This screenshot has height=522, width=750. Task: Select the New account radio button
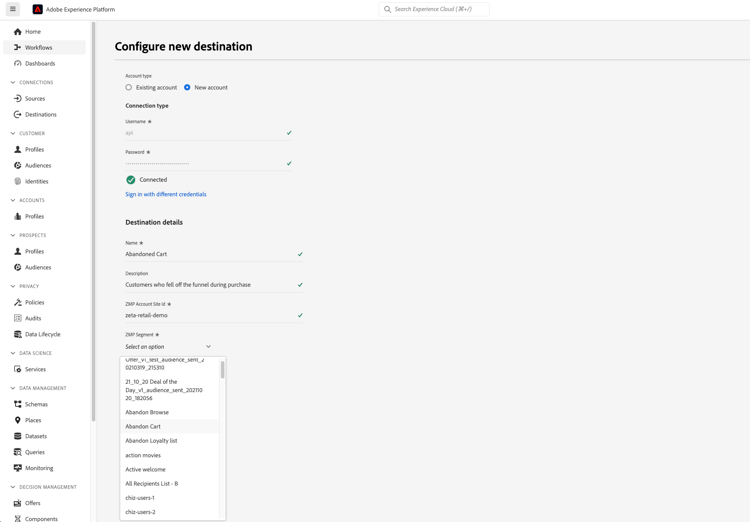click(187, 88)
